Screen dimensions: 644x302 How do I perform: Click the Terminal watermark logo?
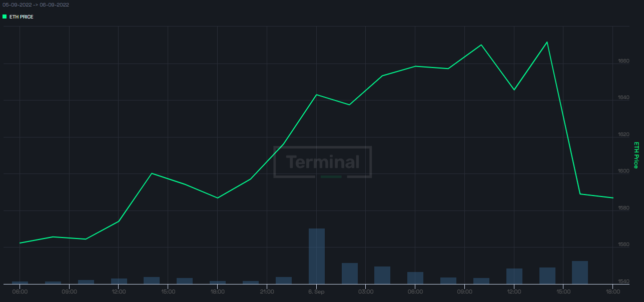pyautogui.click(x=323, y=162)
